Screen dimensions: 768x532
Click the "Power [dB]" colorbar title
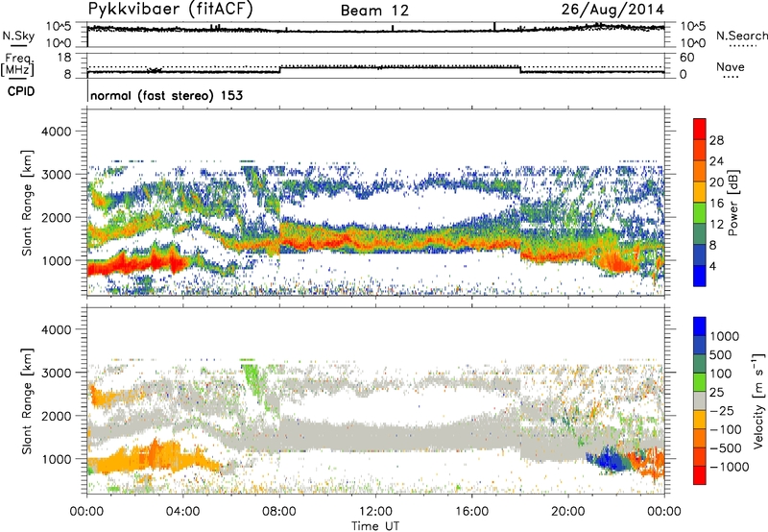pos(732,203)
